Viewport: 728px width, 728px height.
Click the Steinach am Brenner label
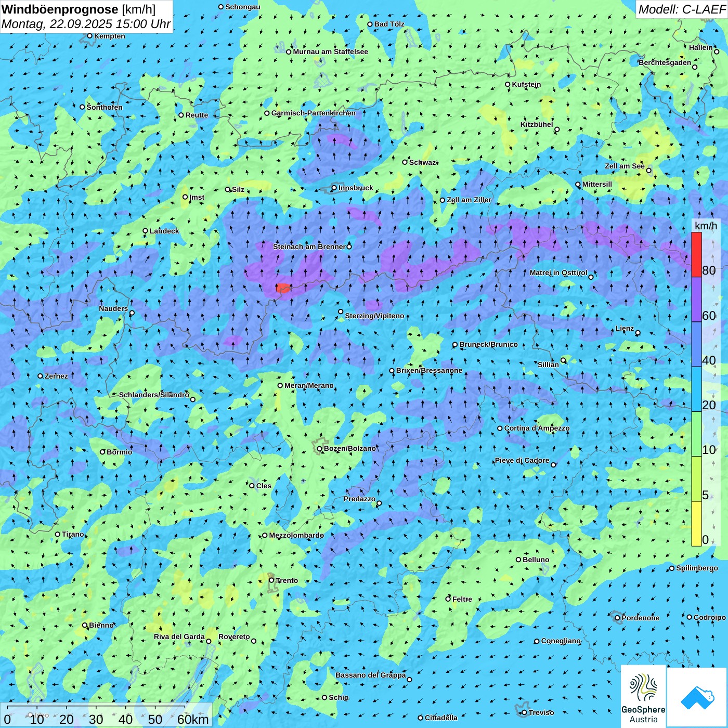(x=309, y=246)
